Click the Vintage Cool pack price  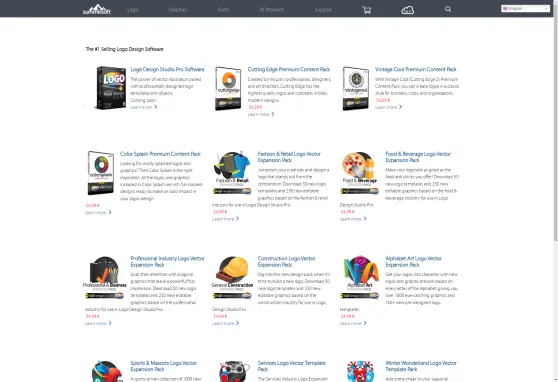tap(383, 100)
